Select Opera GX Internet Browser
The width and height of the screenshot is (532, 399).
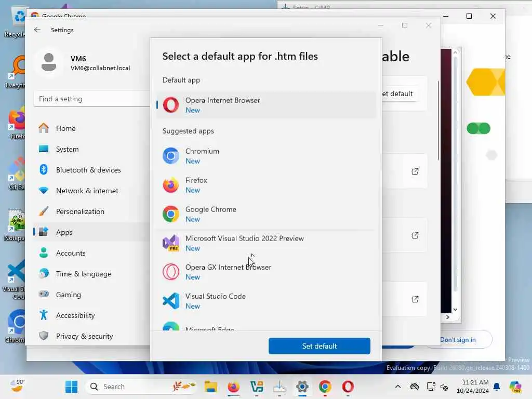click(267, 272)
